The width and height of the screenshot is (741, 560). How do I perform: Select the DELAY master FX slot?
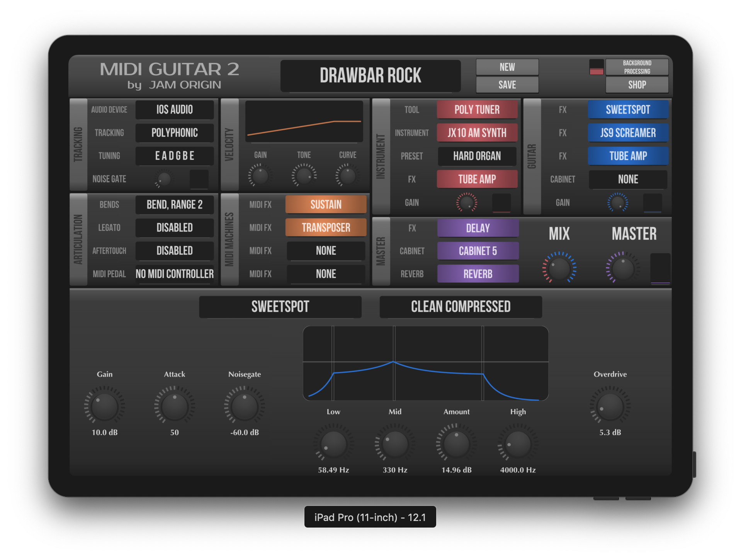(478, 228)
